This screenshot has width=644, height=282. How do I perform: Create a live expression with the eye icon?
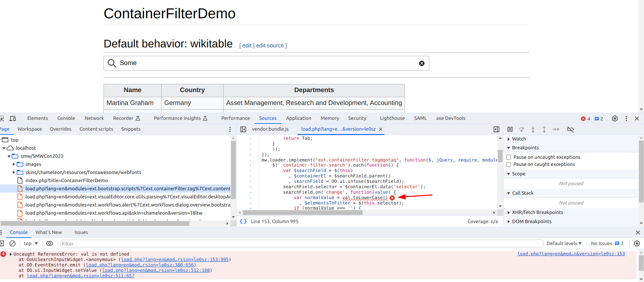tap(50, 243)
